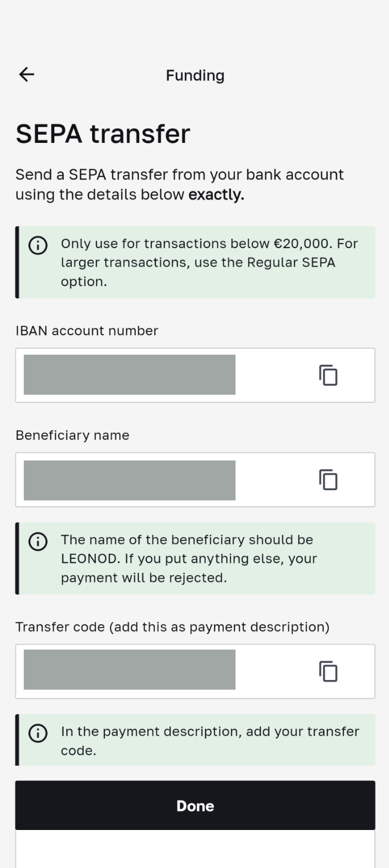Viewport: 389px width, 868px height.
Task: Tap the 'Transfer code' label text
Action: tap(172, 627)
